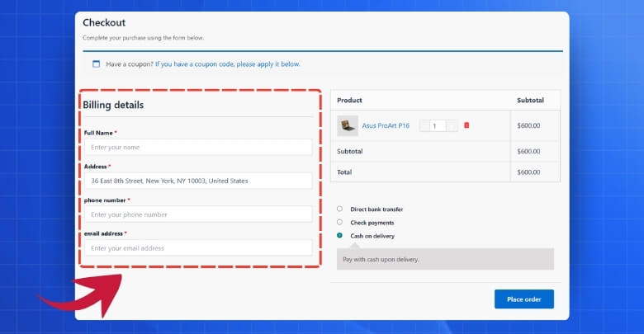
Task: Click the red trash icon for Asus ProArt P16
Action: click(x=466, y=125)
